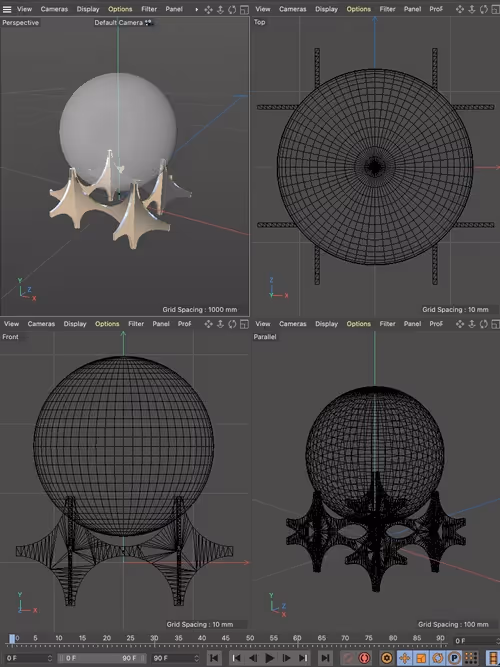Click frame 45 on the timeline ruler
The height and width of the screenshot is (667, 500).
(x=226, y=638)
